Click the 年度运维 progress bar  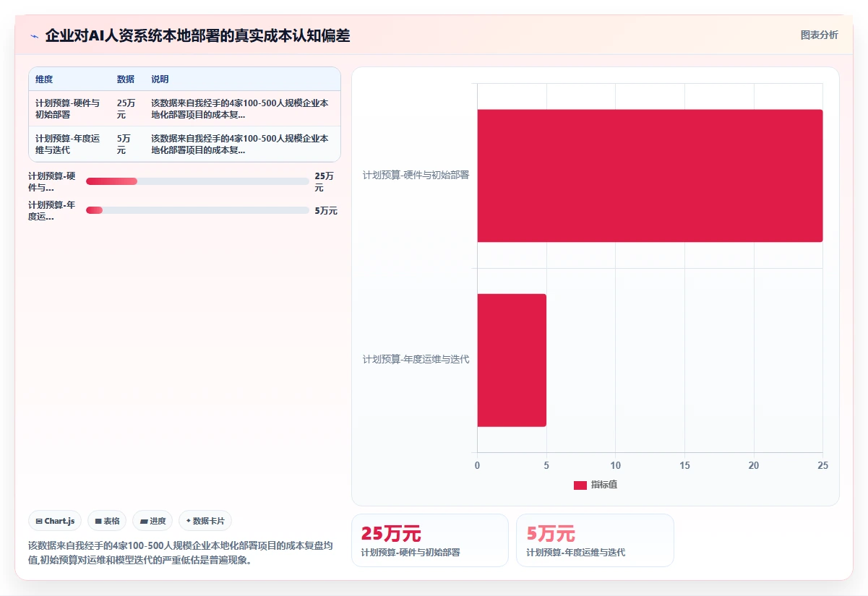point(197,210)
